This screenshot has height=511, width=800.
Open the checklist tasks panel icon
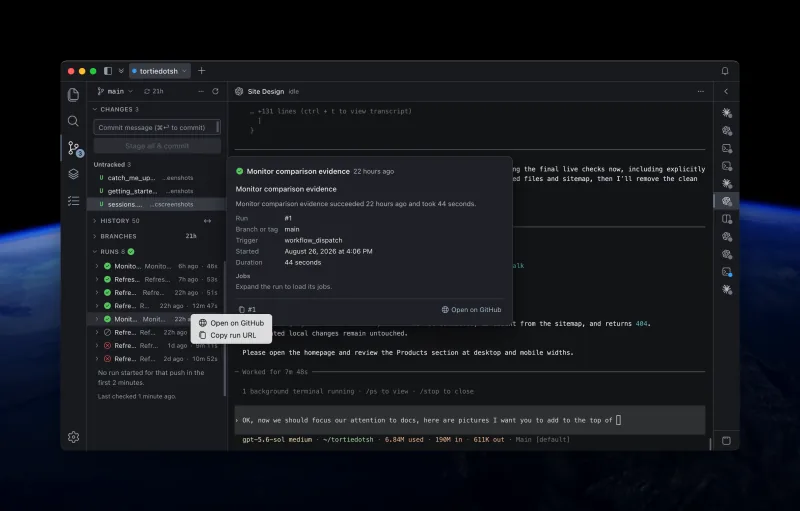pos(73,201)
